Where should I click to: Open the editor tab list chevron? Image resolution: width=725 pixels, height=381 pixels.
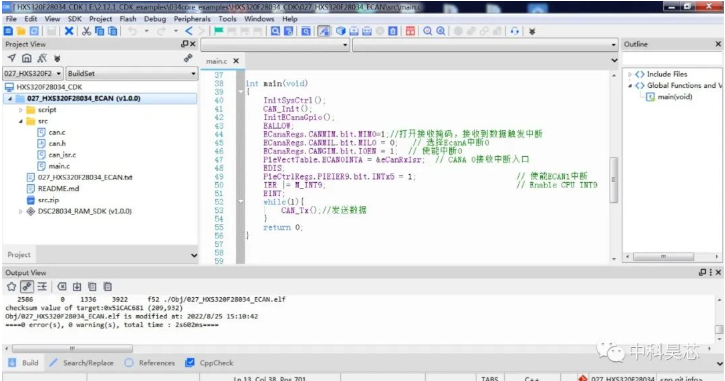pyautogui.click(x=614, y=61)
